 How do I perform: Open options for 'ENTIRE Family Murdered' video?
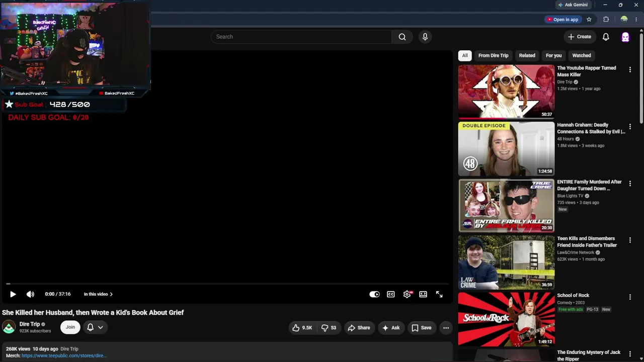pos(630,184)
